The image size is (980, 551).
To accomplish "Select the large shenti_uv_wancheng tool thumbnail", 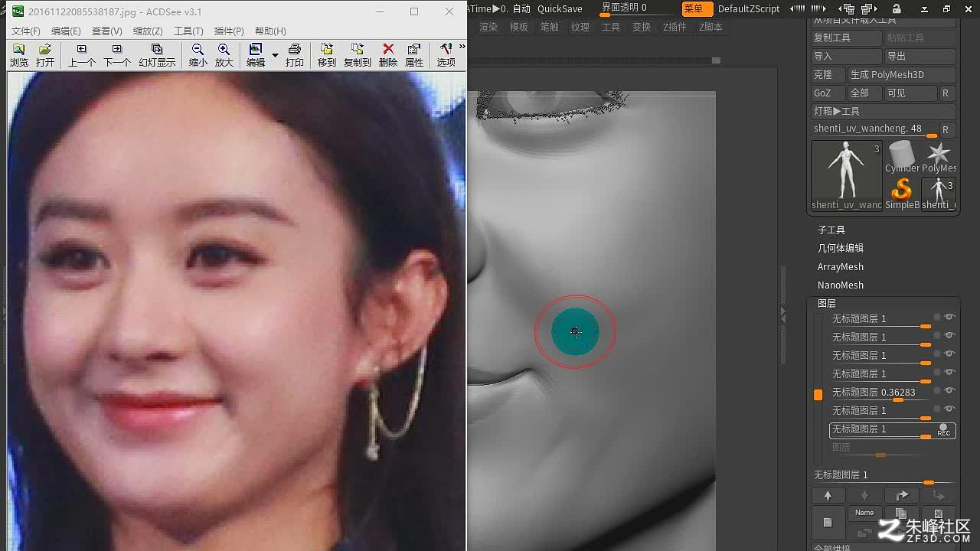I will [847, 175].
